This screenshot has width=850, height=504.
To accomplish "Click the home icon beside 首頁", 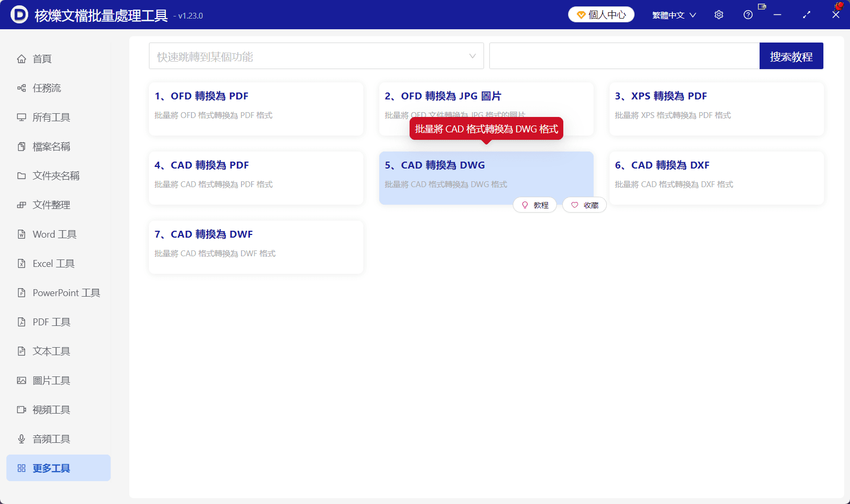I will (21, 58).
